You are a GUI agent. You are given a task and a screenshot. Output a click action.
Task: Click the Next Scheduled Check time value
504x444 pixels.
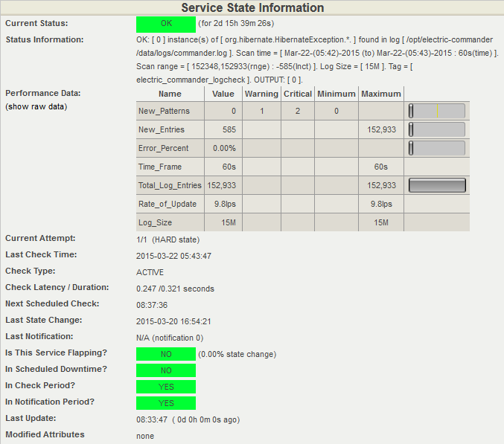pos(151,305)
